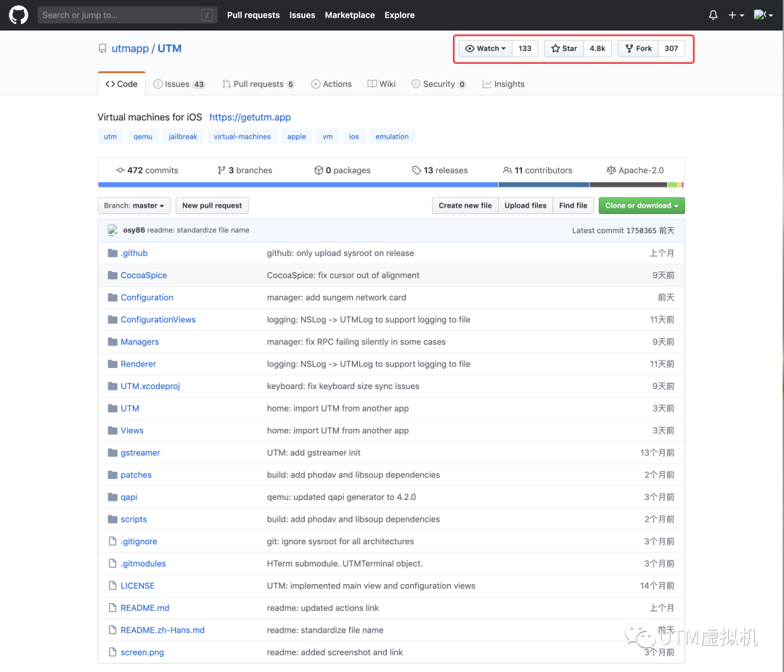Open the Insights tab

click(504, 84)
